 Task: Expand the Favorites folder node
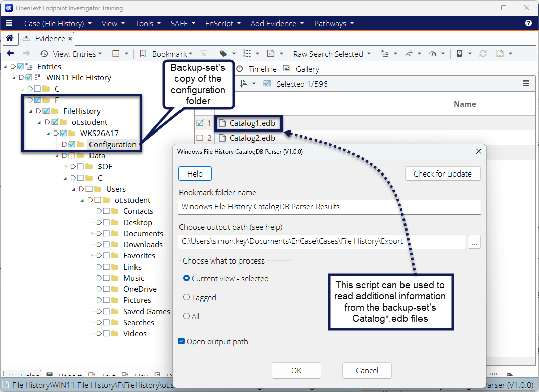click(x=92, y=256)
